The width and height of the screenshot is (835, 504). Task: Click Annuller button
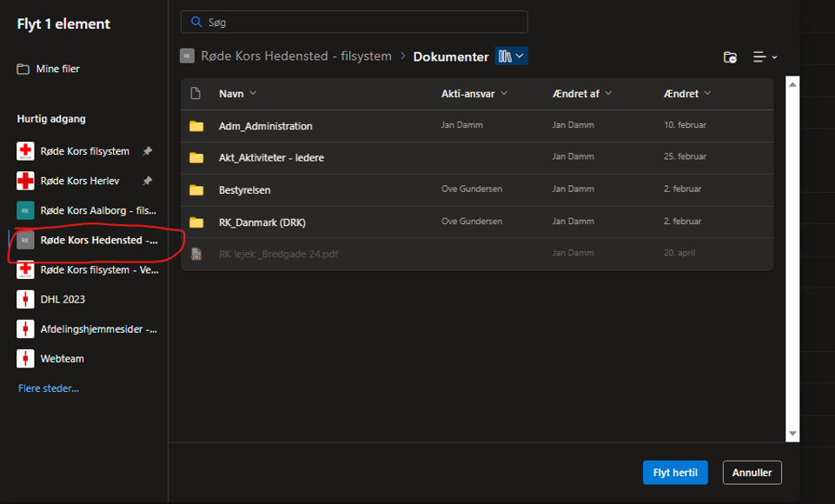(x=752, y=473)
